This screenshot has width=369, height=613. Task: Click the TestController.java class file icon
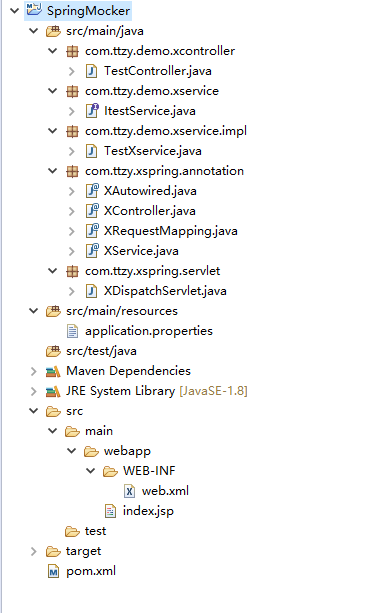tap(91, 71)
